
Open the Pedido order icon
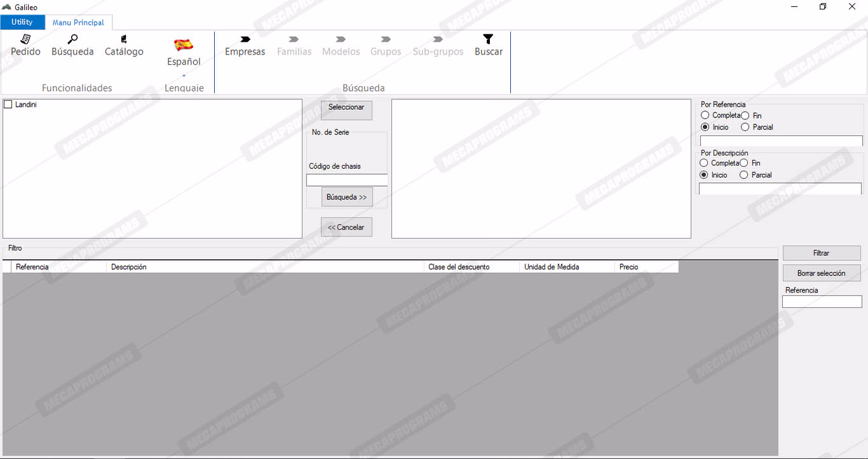[25, 40]
